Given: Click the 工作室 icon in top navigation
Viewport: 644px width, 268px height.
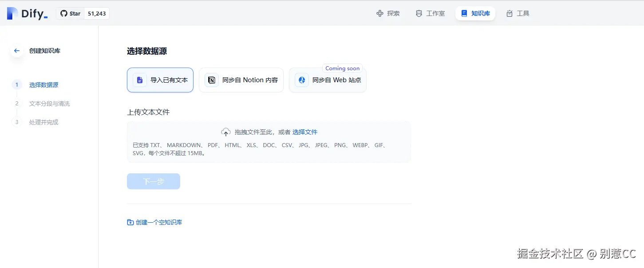Looking at the screenshot, I should point(419,13).
